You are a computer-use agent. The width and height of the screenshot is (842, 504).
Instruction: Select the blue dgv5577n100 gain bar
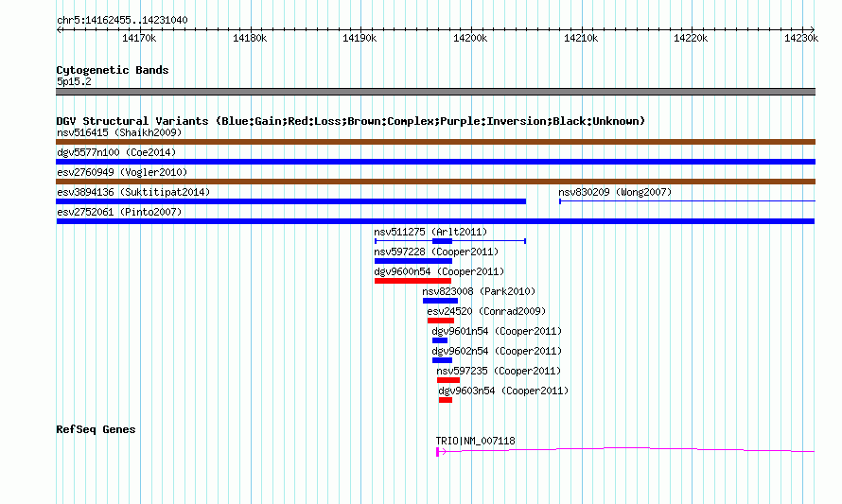point(435,162)
